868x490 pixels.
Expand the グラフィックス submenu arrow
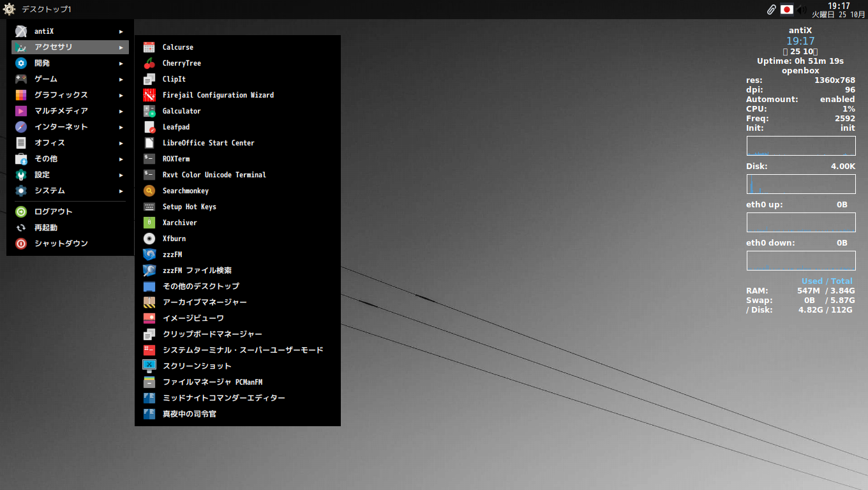[x=121, y=95]
